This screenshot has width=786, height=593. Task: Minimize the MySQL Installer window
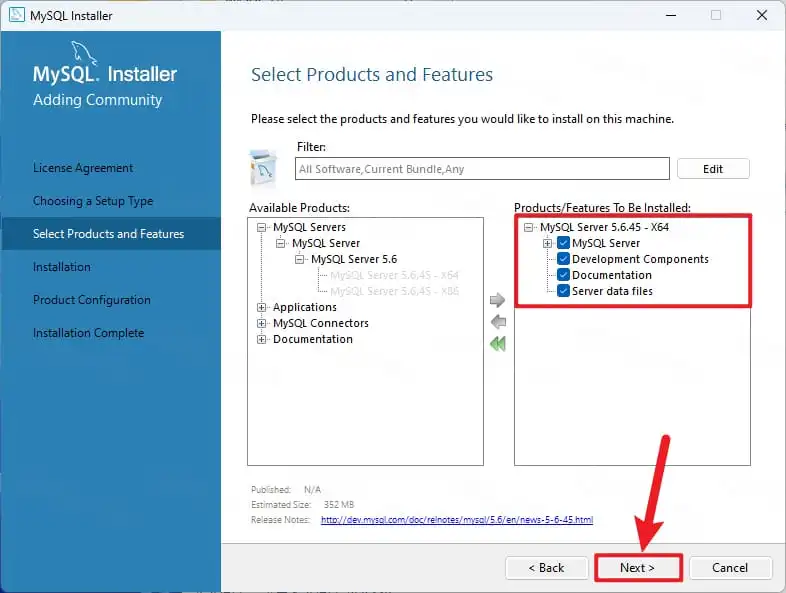[x=671, y=16]
